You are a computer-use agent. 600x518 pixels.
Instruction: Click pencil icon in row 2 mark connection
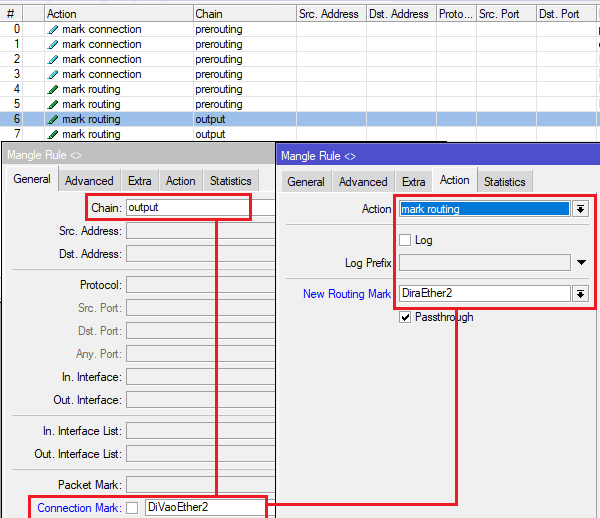(53, 59)
